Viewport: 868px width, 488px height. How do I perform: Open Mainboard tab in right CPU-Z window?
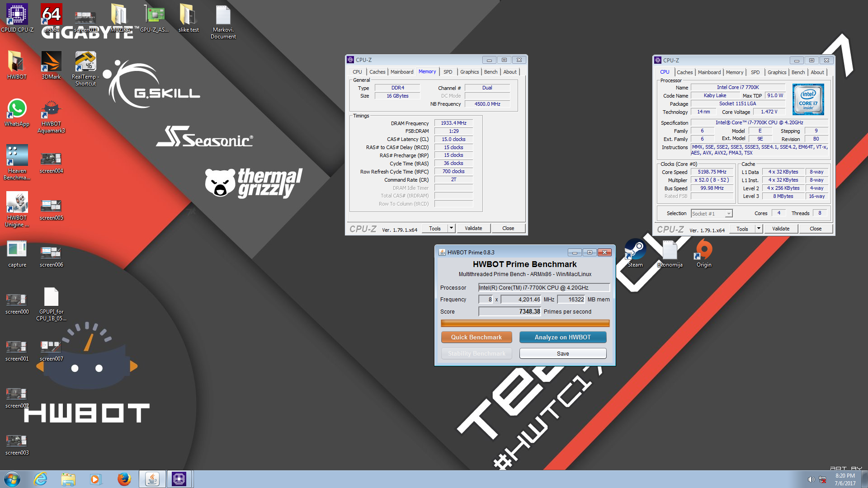coord(709,72)
